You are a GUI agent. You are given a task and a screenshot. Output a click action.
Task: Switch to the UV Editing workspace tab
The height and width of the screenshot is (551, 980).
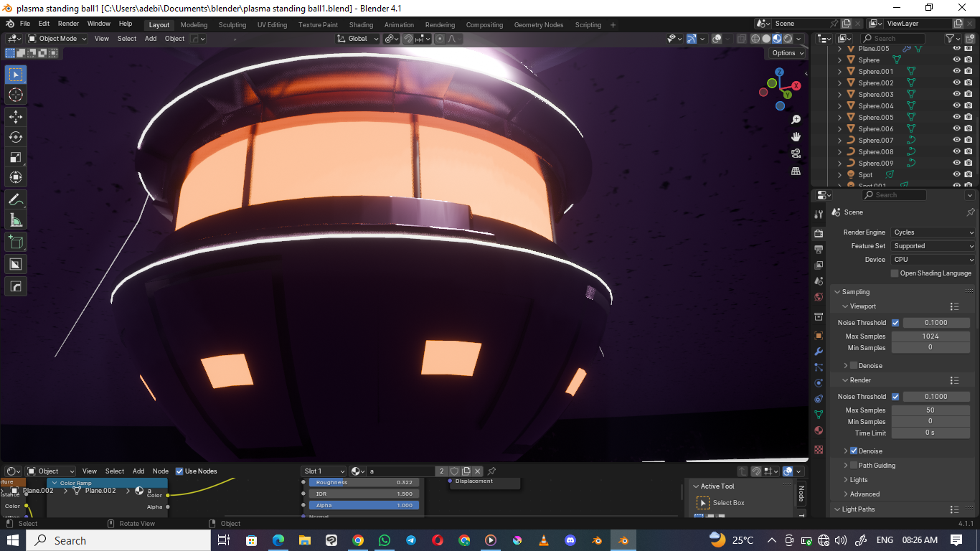coord(272,25)
